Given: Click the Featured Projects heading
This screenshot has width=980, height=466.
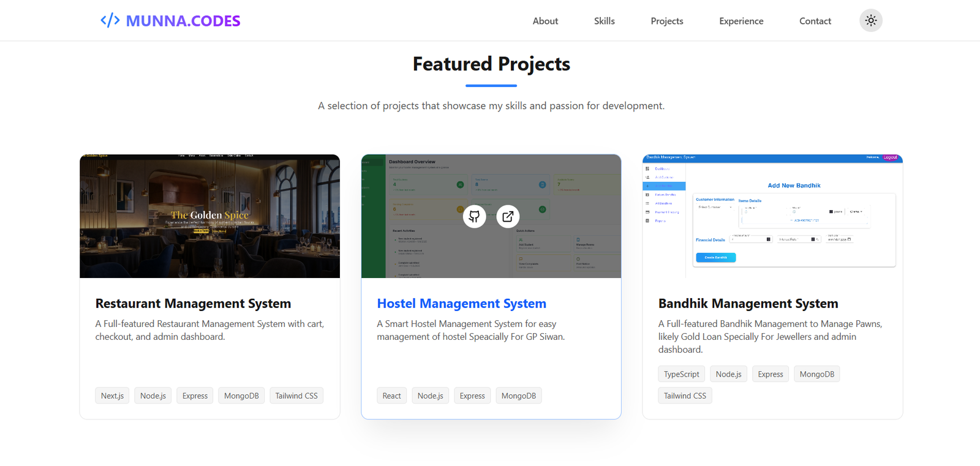Looking at the screenshot, I should (491, 64).
